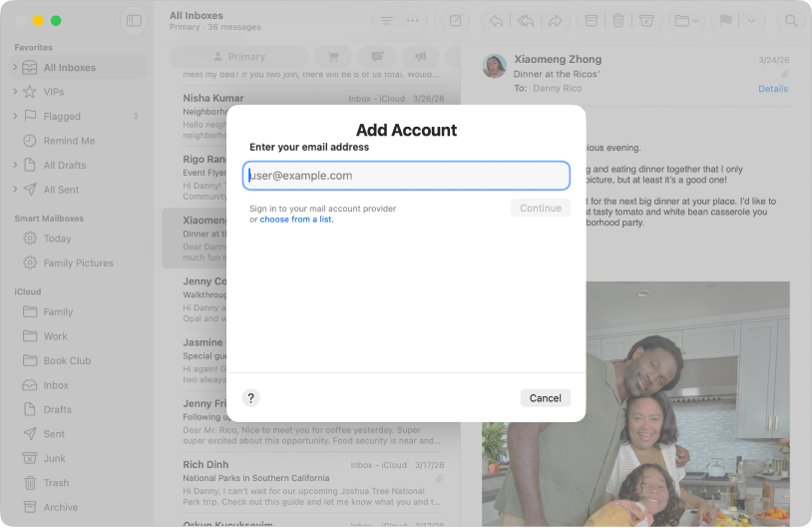Open the Book Club folder
This screenshot has width=812, height=528.
pyautogui.click(x=78, y=360)
